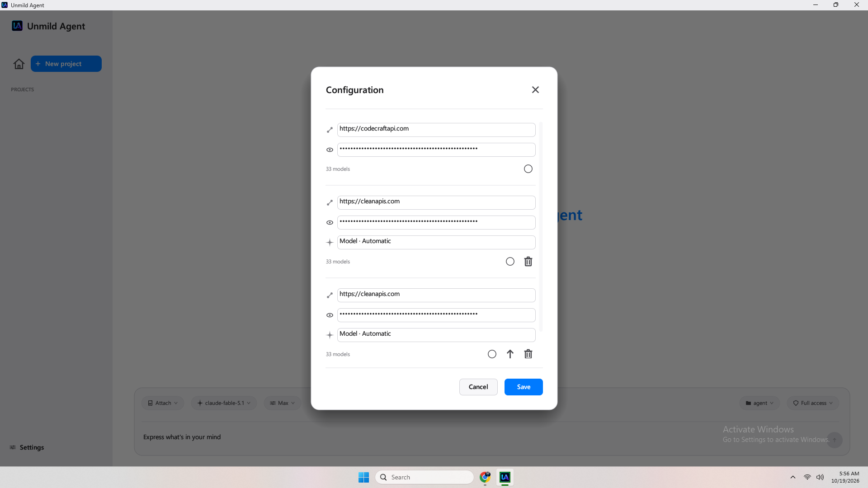Save the configuration
The height and width of the screenshot is (488, 868).
(524, 387)
